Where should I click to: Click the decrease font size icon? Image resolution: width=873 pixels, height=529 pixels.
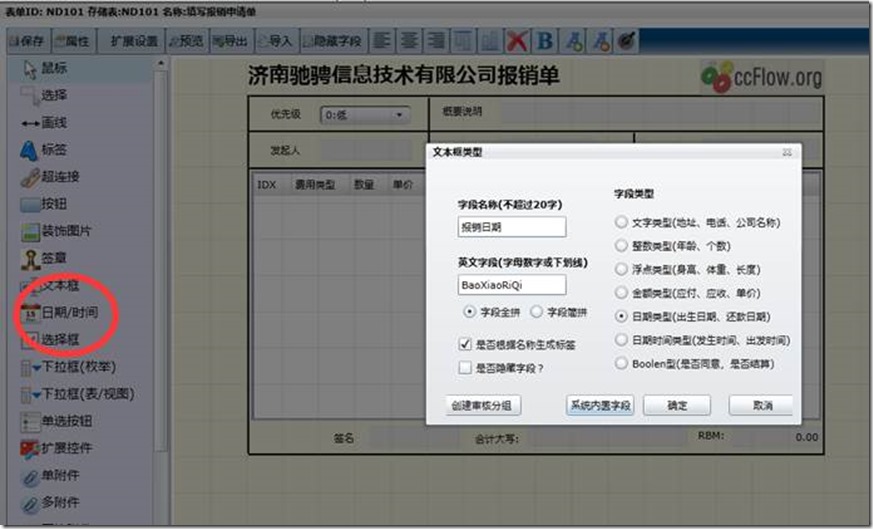click(600, 41)
